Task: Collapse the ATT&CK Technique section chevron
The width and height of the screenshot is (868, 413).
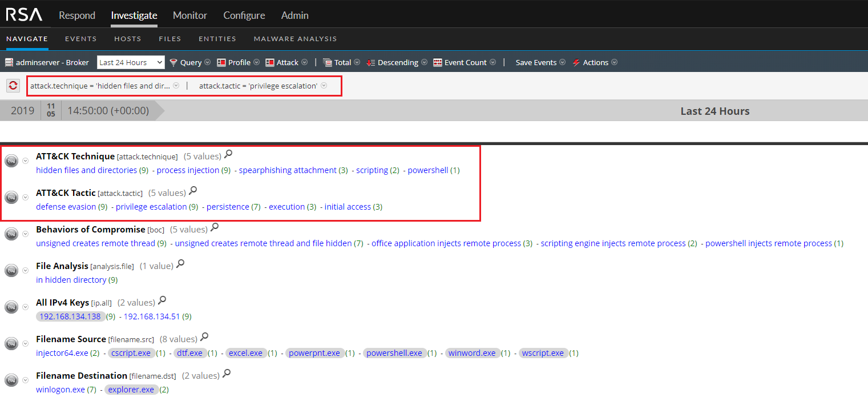Action: click(25, 161)
